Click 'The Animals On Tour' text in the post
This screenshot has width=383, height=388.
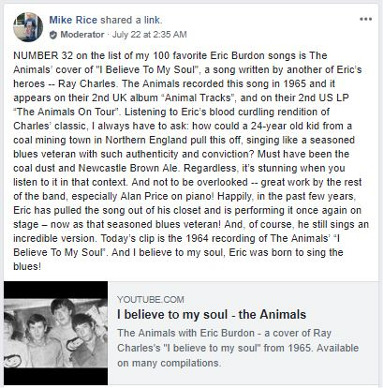click(x=66, y=112)
